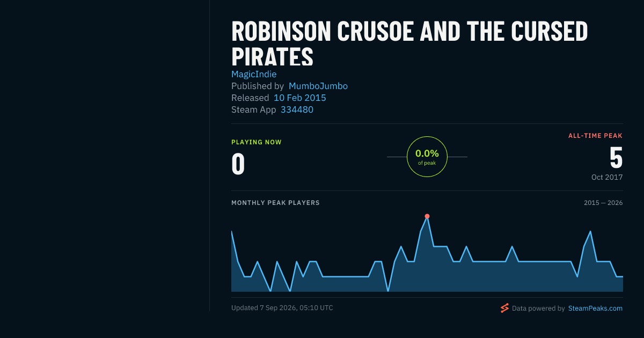Click the 2015 — 2026 range label
644x338 pixels.
603,203
